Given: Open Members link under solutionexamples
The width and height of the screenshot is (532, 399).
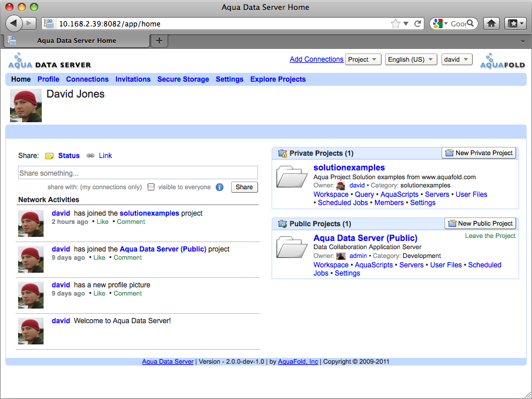Looking at the screenshot, I should tap(389, 203).
